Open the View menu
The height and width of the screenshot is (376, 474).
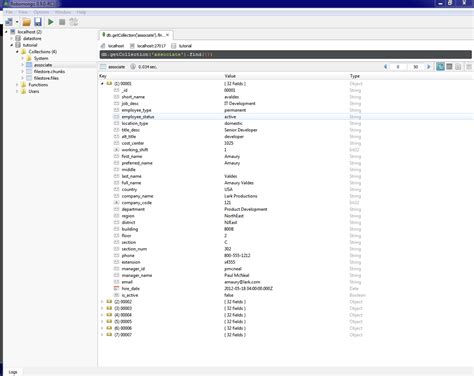pyautogui.click(x=23, y=12)
